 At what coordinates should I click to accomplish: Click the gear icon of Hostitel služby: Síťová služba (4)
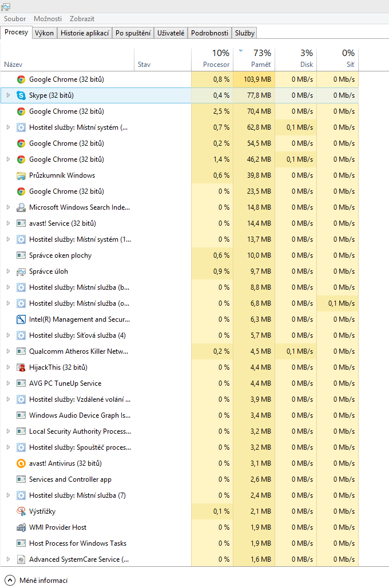21,335
